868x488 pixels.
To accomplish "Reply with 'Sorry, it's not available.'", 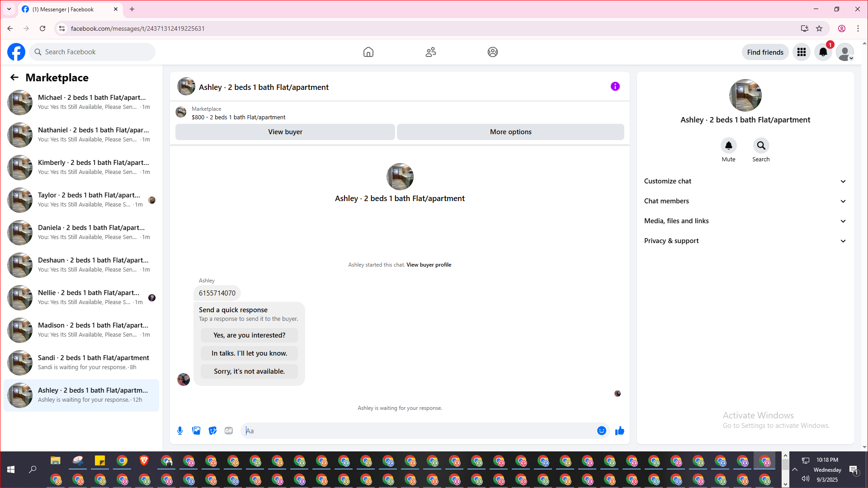I will point(250,371).
